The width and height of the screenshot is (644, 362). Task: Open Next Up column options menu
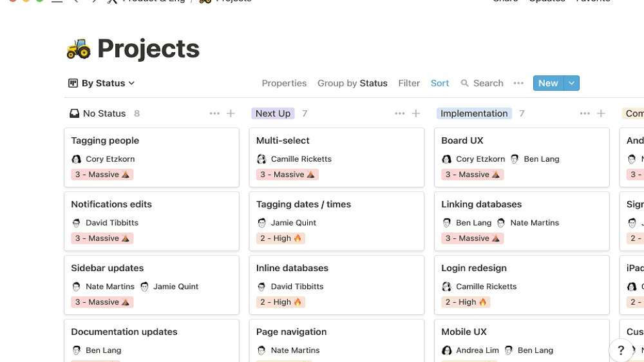[400, 113]
